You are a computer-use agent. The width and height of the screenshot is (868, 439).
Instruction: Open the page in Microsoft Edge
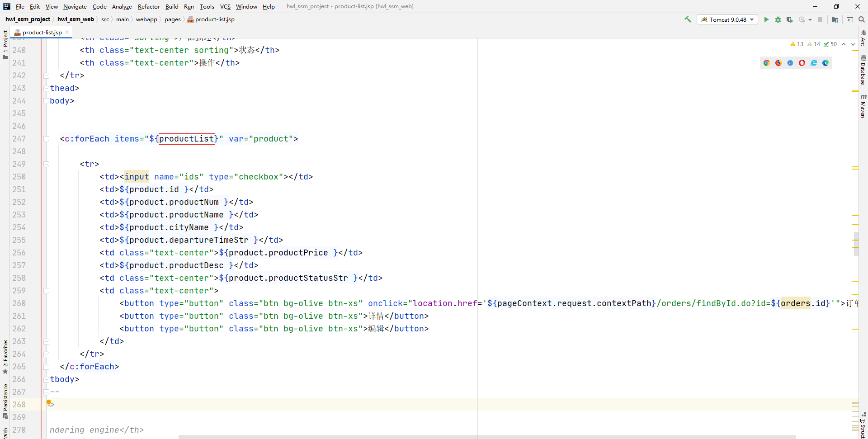[826, 63]
